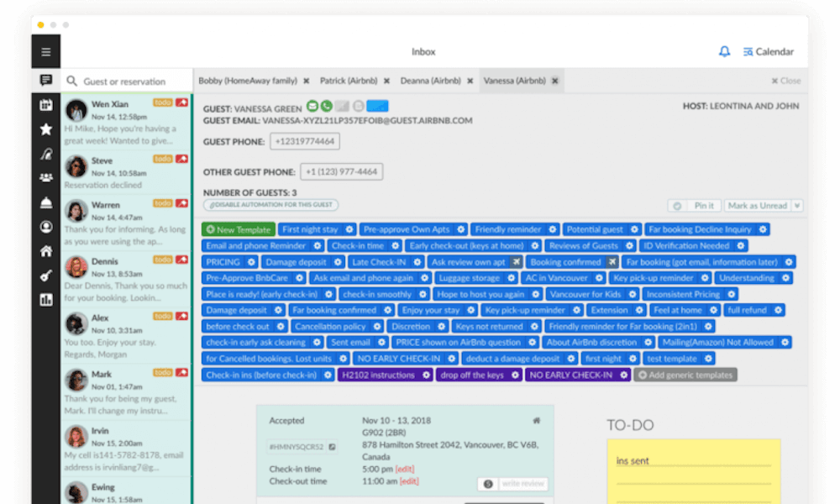Open settings gear for Late Check-IN template

point(417,262)
